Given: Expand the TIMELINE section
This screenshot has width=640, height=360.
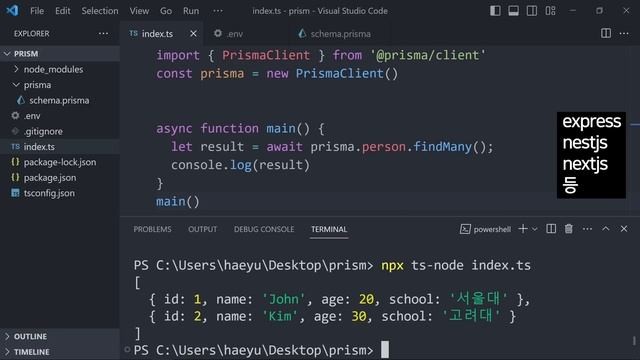Looking at the screenshot, I should [60, 352].
